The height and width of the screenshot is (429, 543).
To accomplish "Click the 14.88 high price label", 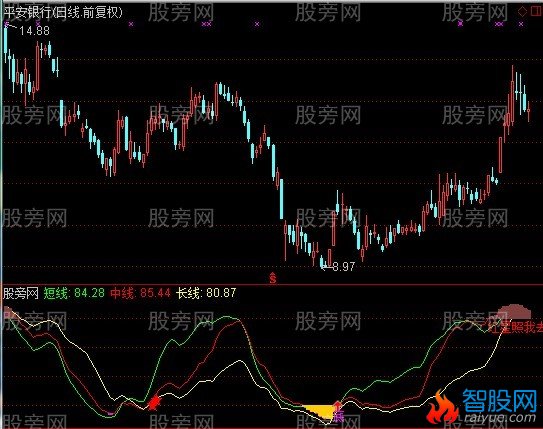I will (35, 31).
